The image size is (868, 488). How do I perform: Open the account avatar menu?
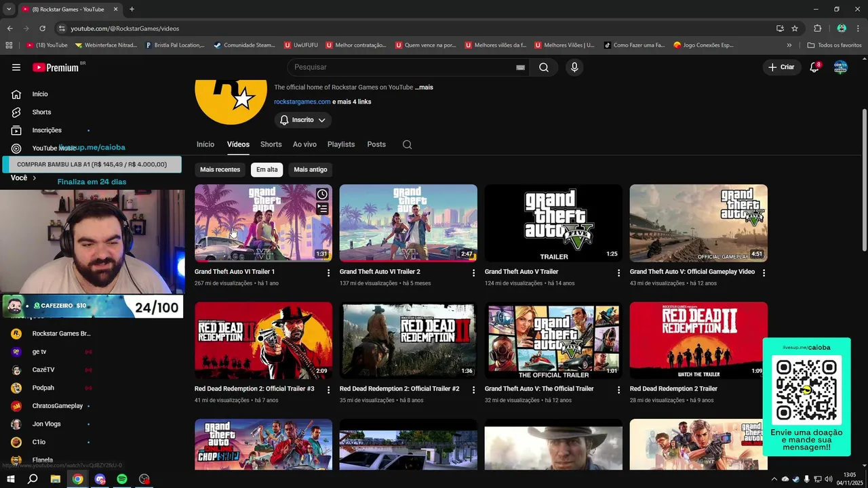(x=840, y=67)
